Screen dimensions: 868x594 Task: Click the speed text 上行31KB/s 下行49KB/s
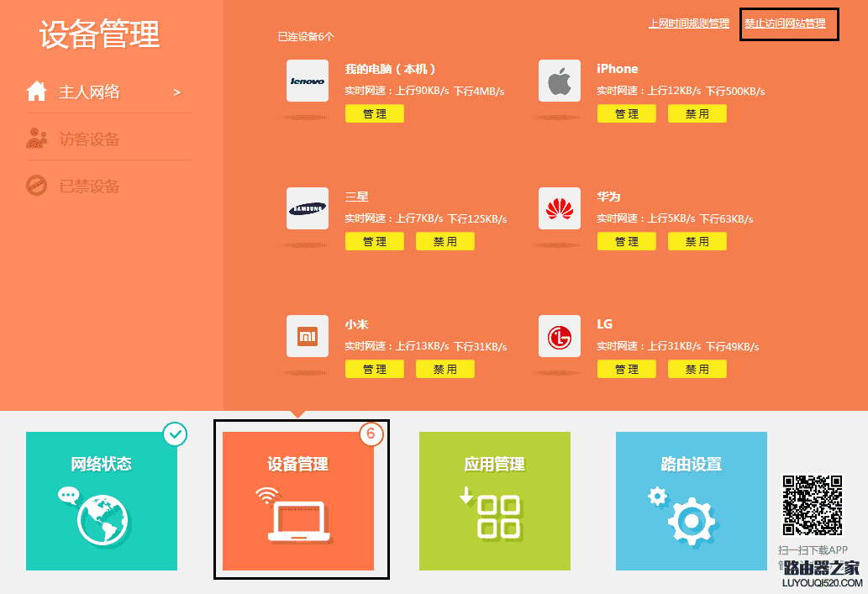(703, 346)
